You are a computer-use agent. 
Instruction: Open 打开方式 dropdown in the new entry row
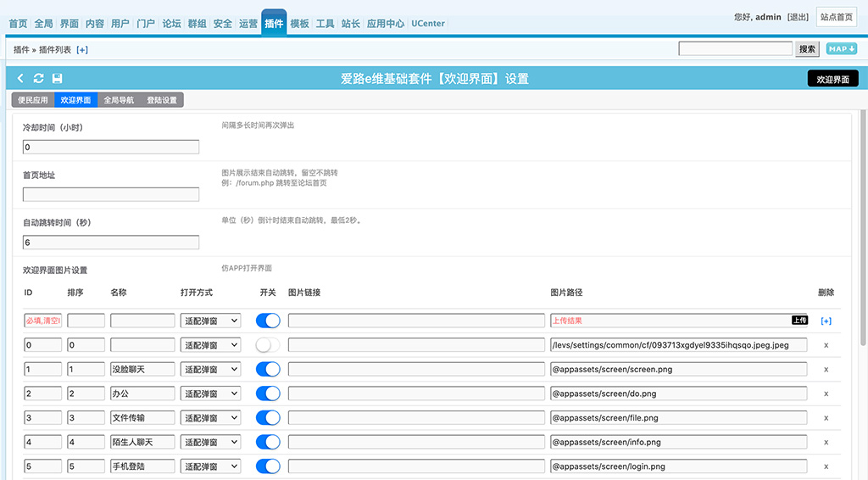pyautogui.click(x=210, y=321)
